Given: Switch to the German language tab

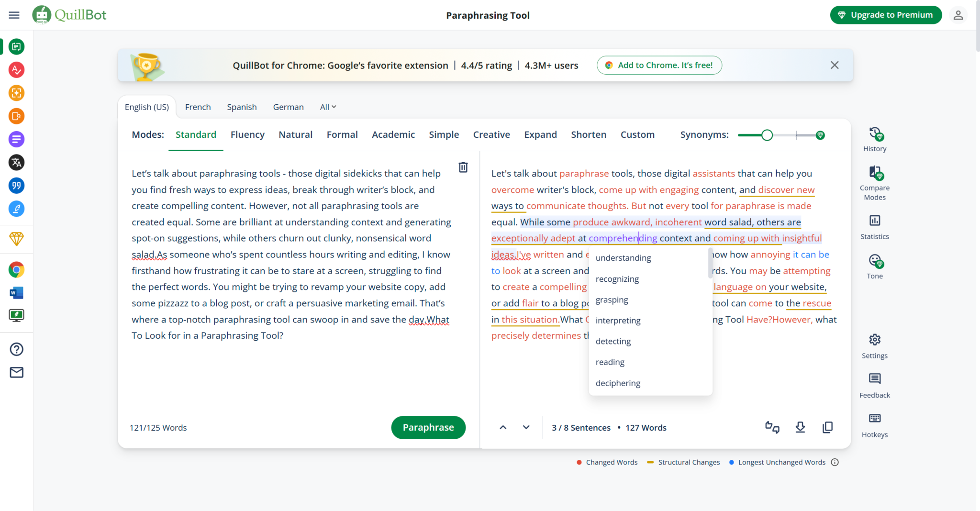Looking at the screenshot, I should click(x=288, y=107).
